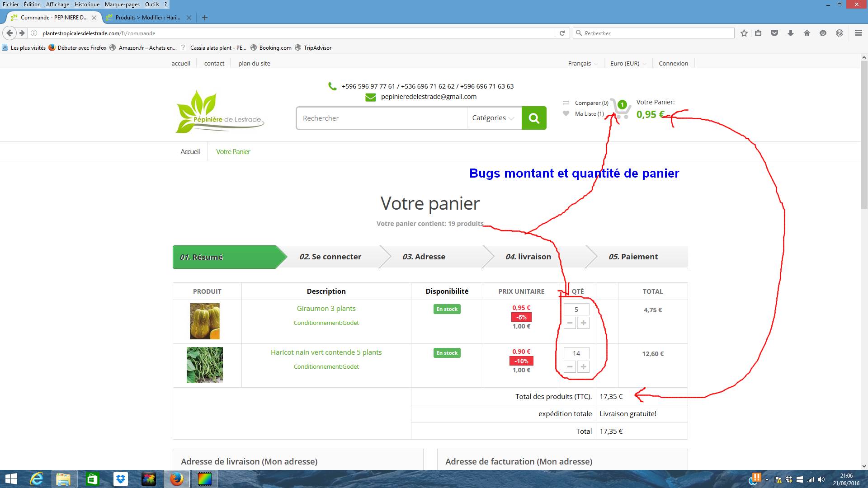Switch to the Produits > Modifier tab

pyautogui.click(x=147, y=18)
